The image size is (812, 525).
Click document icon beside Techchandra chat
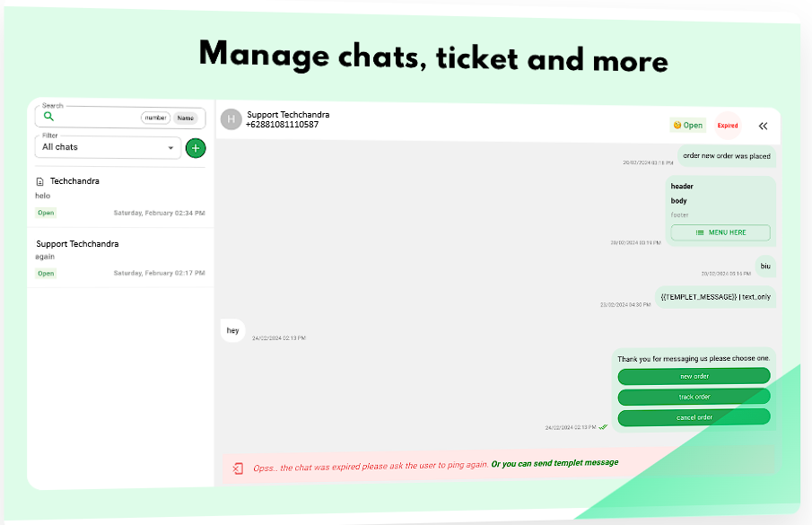click(39, 181)
